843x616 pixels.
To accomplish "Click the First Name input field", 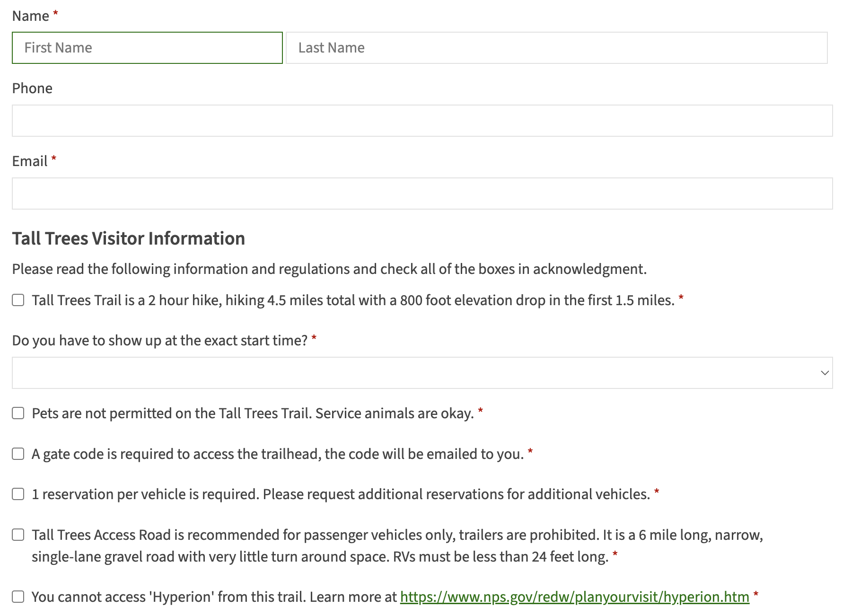I will 147,48.
